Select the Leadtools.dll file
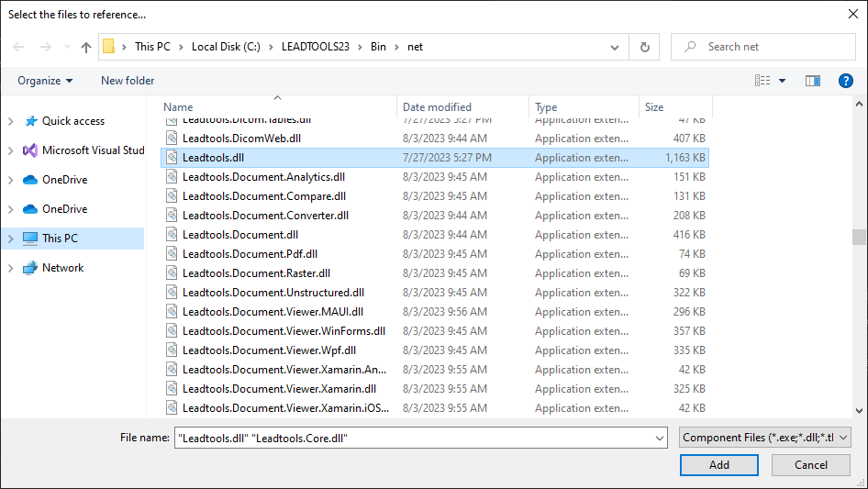Image resolution: width=868 pixels, height=489 pixels. [x=213, y=158]
